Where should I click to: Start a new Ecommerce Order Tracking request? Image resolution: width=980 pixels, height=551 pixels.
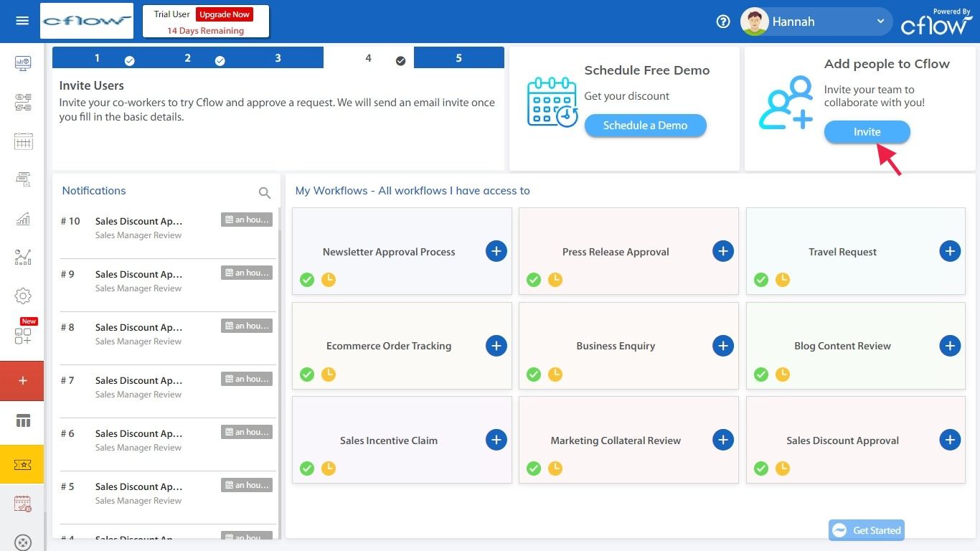point(496,346)
